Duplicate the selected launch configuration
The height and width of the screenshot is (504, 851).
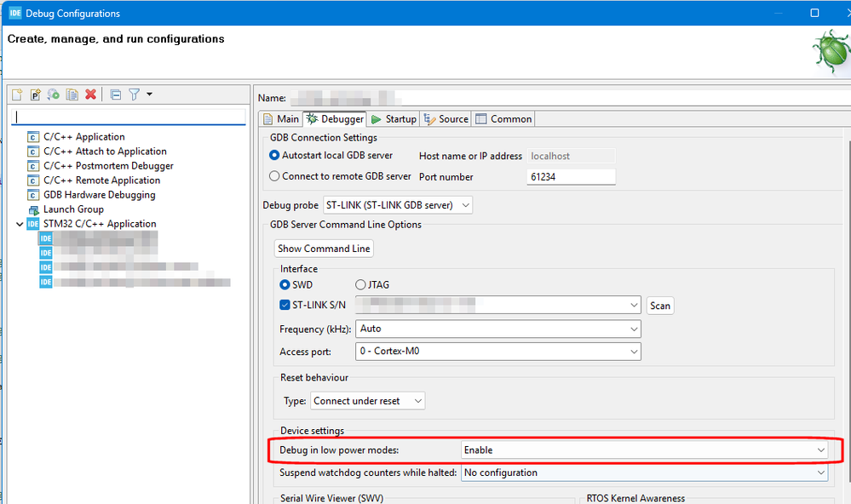(72, 94)
